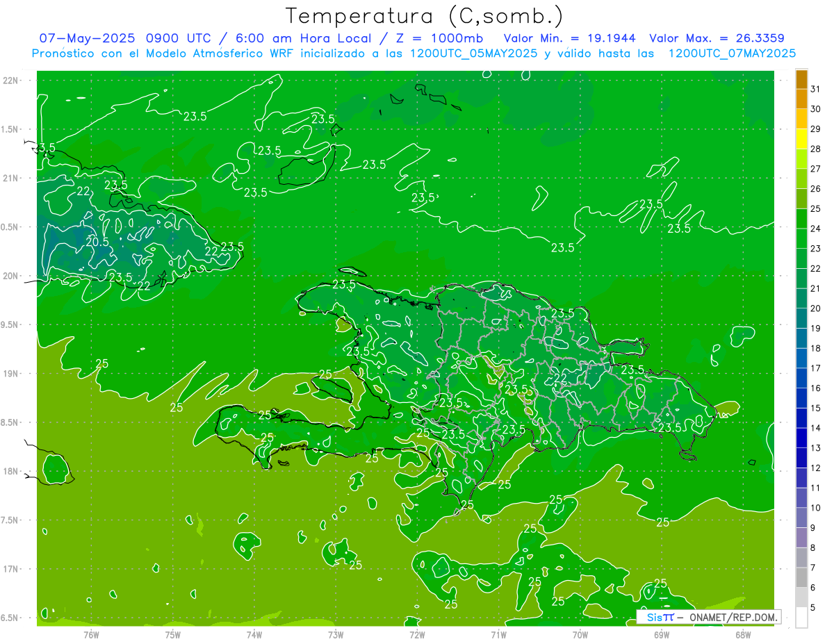This screenshot has height=644, width=834.
Task: Click the purple swatch between 9 and 10
Action: 801,518
